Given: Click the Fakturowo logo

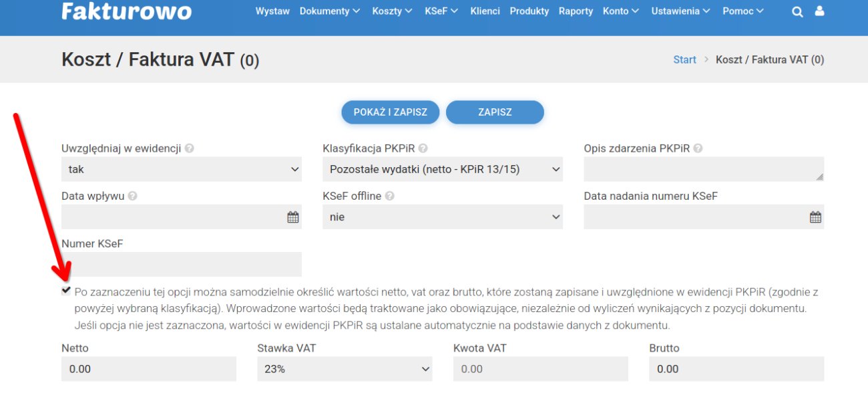Looking at the screenshot, I should pos(127,11).
